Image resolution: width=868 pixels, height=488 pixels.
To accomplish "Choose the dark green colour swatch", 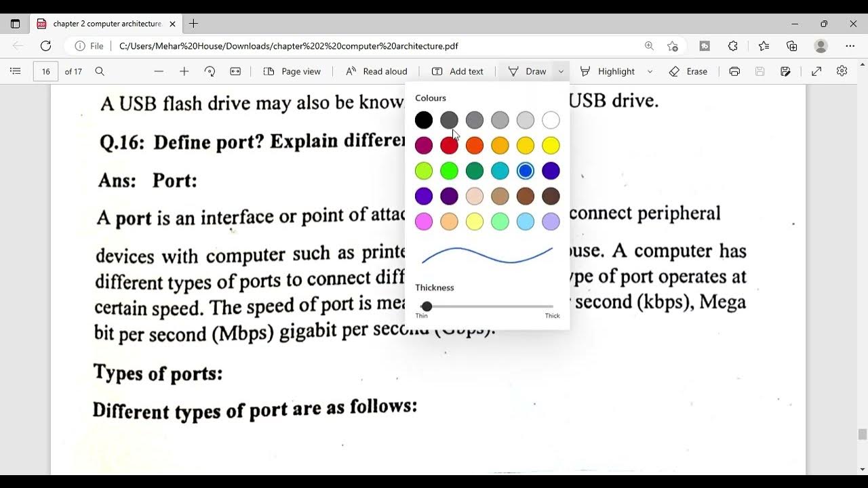I will coord(475,171).
